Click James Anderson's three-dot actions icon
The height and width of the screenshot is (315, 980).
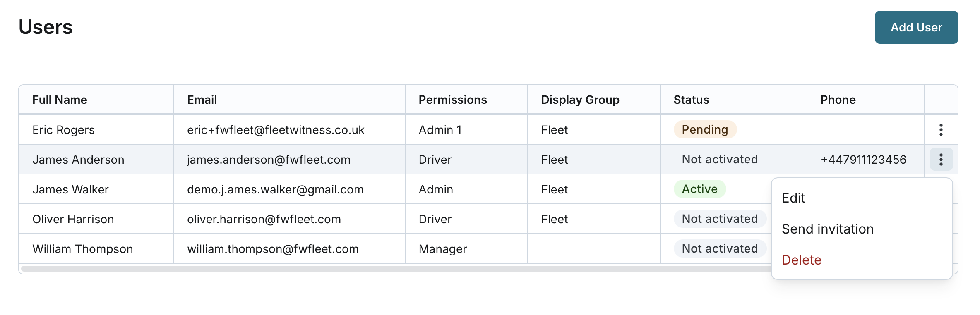[x=941, y=160]
